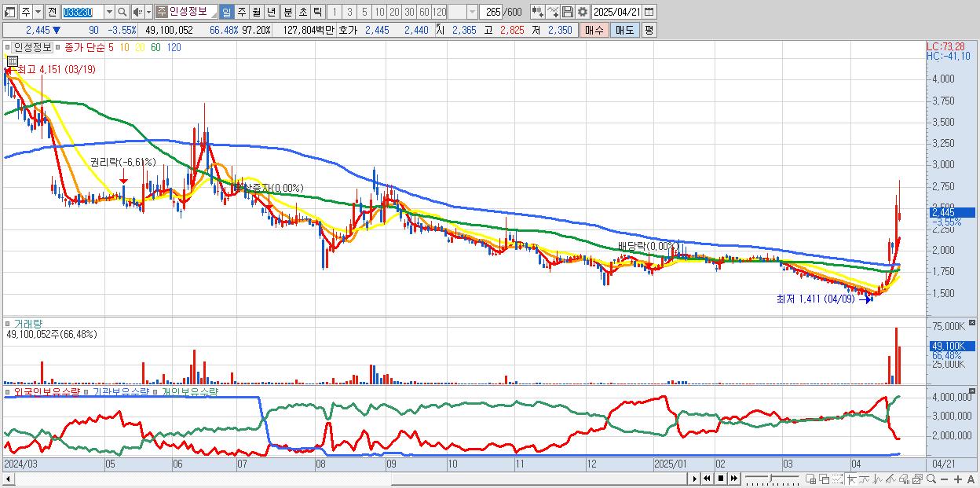Click the overlapping windows icon at bottom
The height and width of the screenshot is (488, 980).
tap(824, 479)
